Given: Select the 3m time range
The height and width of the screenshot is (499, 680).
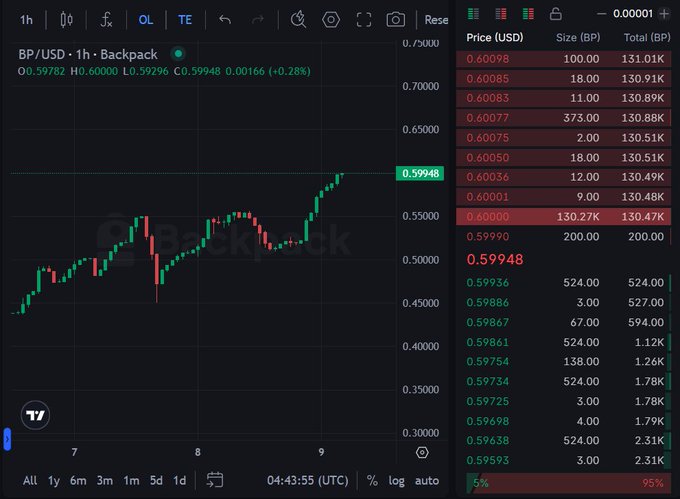Looking at the screenshot, I should [x=105, y=480].
